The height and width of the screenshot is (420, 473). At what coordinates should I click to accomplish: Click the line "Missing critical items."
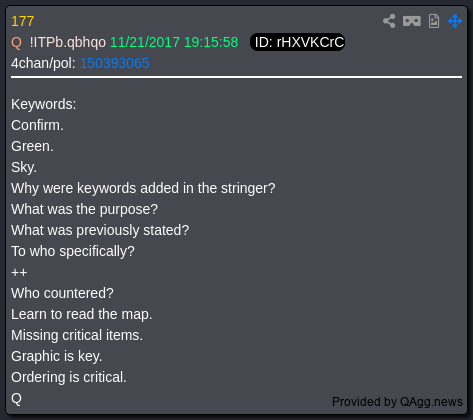tap(77, 335)
